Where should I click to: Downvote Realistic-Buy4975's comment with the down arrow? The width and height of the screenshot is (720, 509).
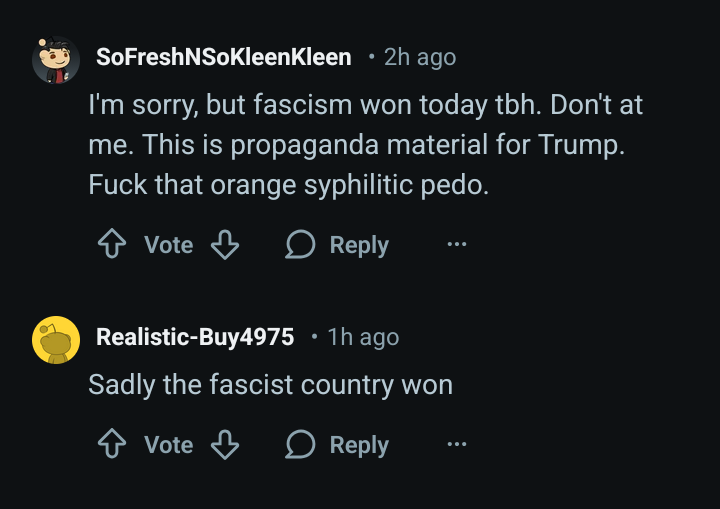[225, 445]
